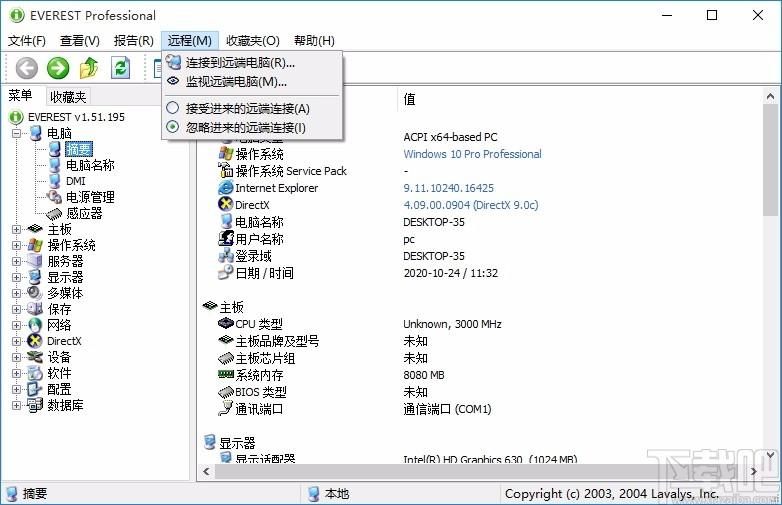
Task: Open the 收藏夹(O) menu
Action: (253, 40)
